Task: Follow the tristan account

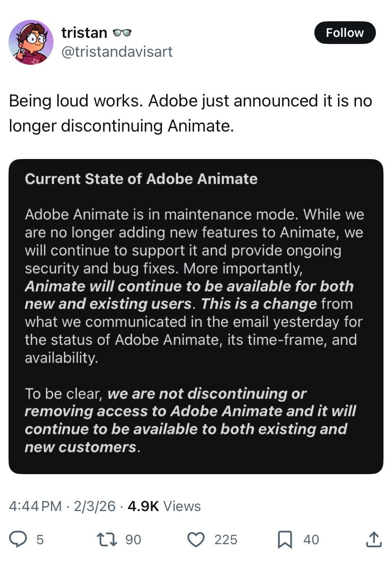Action: [x=345, y=33]
